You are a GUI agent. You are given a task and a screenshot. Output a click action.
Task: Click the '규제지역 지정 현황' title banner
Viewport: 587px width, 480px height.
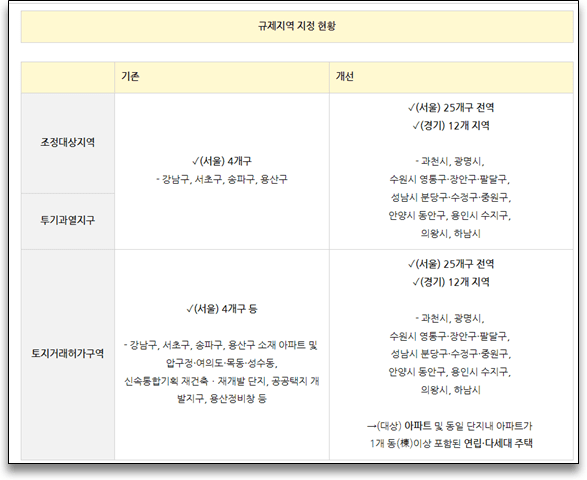(297, 26)
